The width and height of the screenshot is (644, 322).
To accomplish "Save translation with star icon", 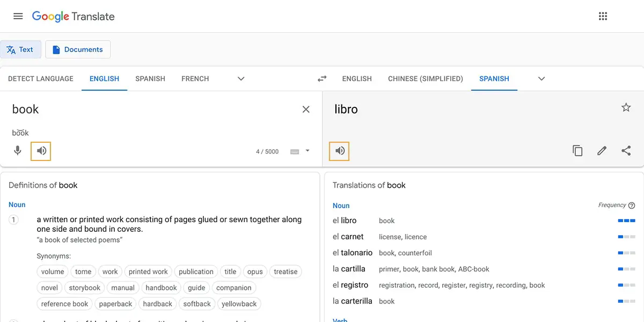I will (626, 108).
